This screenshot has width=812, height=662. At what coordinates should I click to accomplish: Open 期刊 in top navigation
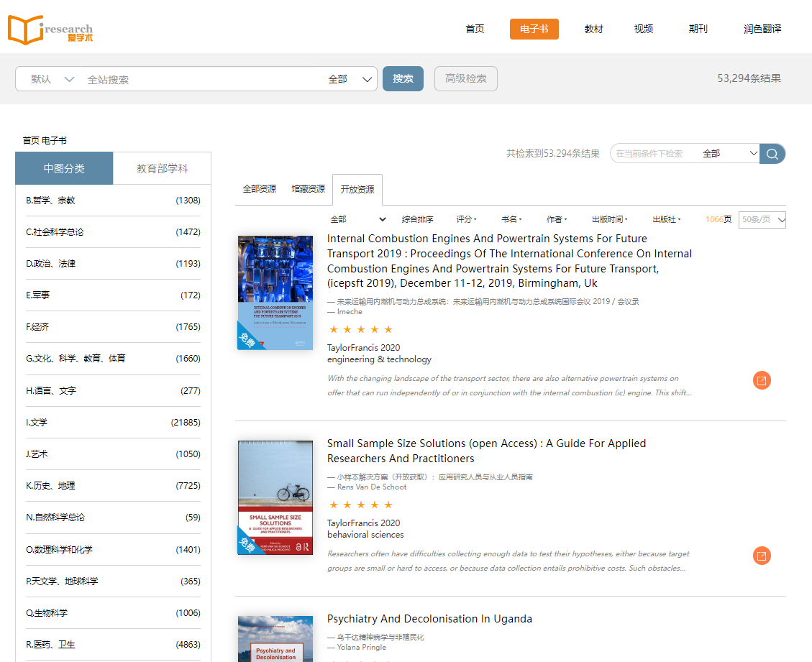(698, 29)
